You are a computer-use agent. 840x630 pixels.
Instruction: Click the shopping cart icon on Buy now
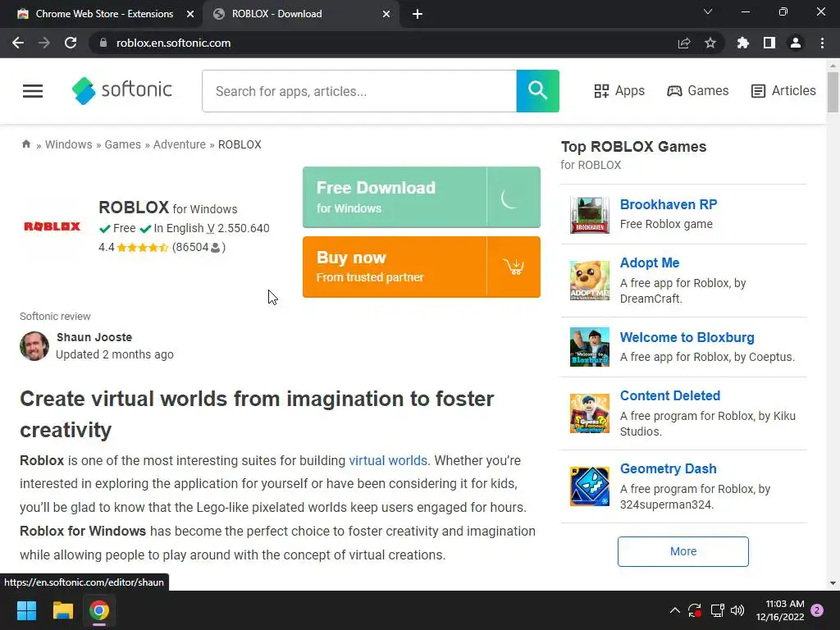514,267
